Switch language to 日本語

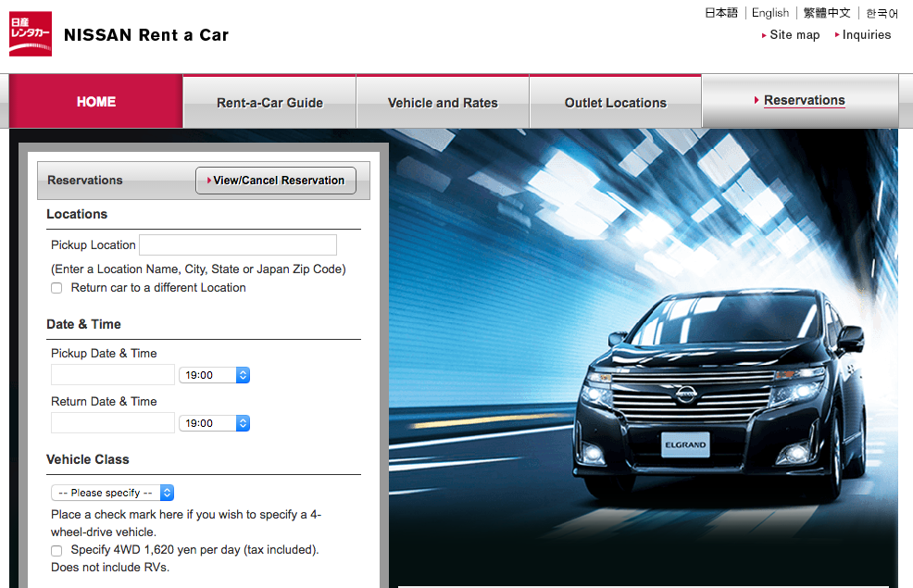[720, 13]
